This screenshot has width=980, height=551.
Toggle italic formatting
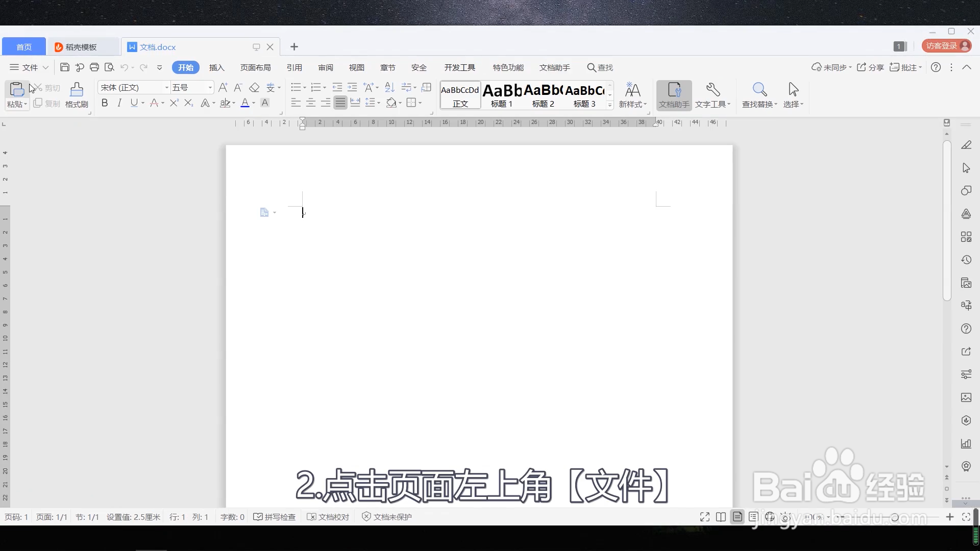119,103
